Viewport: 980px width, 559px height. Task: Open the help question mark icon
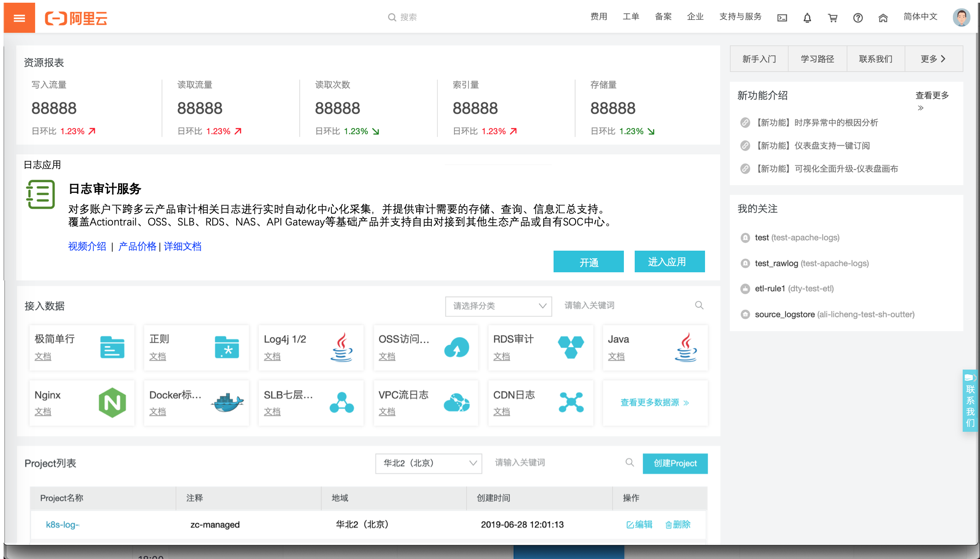coord(858,18)
